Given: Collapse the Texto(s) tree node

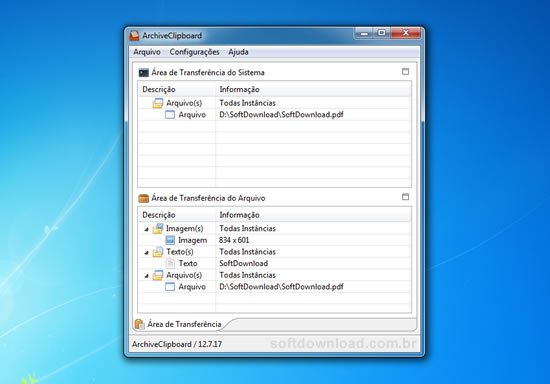Looking at the screenshot, I should [x=147, y=252].
